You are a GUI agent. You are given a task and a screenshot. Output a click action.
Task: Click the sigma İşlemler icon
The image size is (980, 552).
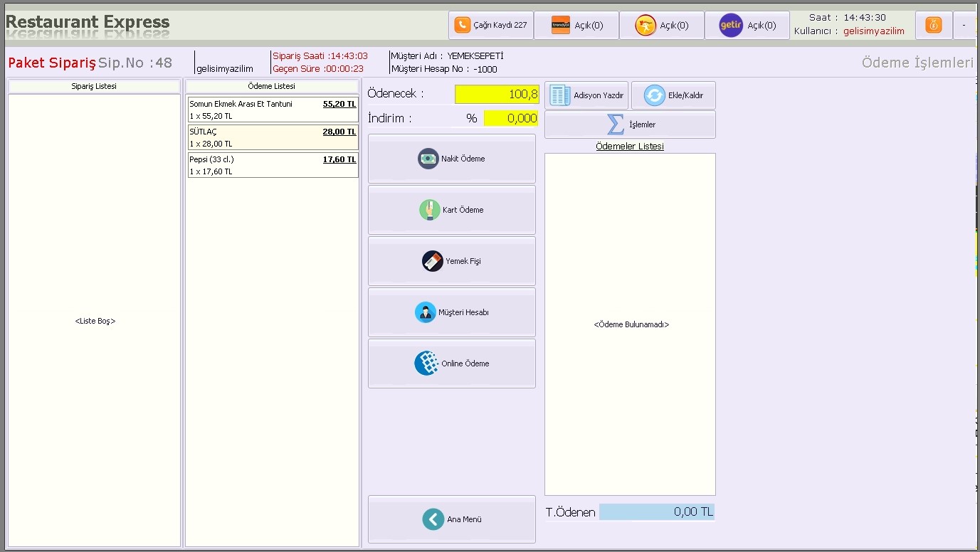click(x=615, y=124)
